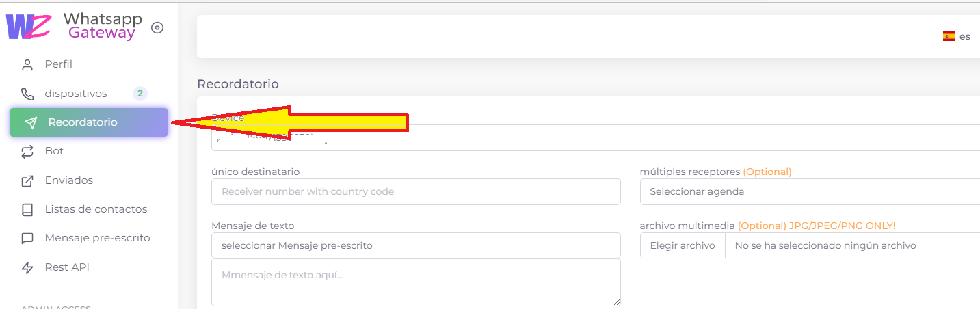Click the Perfil user icon
Viewport: 980px width, 309px height.
27,65
